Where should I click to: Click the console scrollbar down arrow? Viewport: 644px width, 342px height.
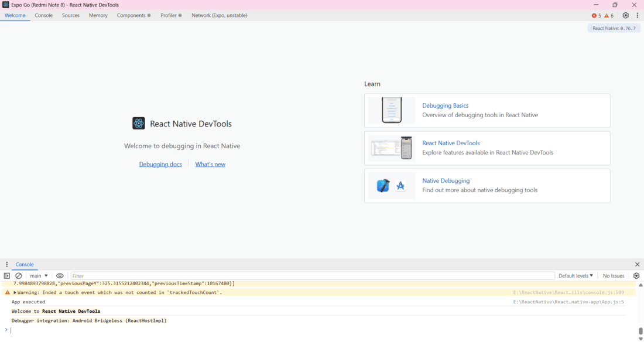[x=640, y=339]
